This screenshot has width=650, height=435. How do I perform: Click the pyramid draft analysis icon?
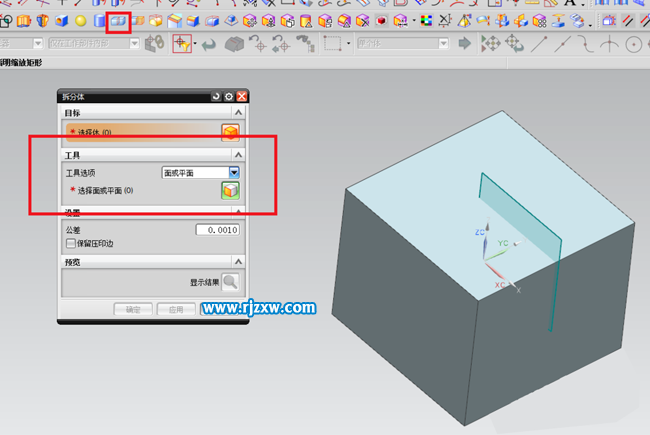[464, 21]
